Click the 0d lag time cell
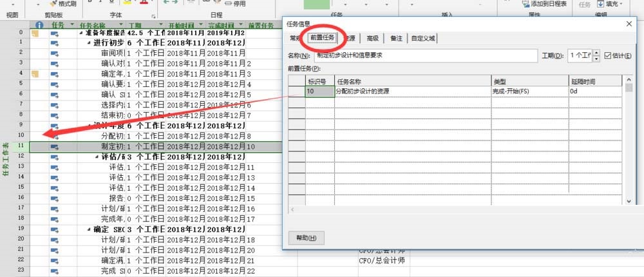 (595, 91)
